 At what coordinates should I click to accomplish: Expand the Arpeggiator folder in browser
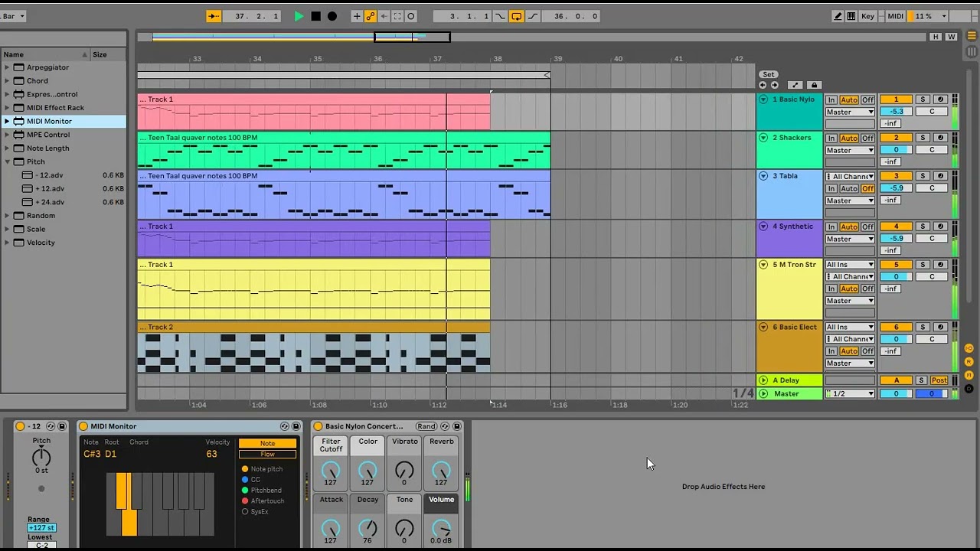(x=8, y=67)
